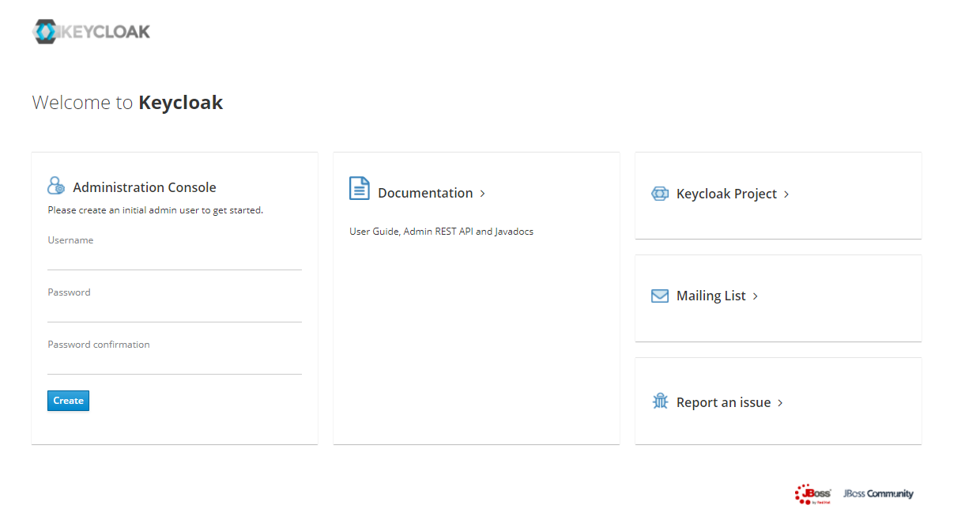Click the Create button

[x=68, y=401]
